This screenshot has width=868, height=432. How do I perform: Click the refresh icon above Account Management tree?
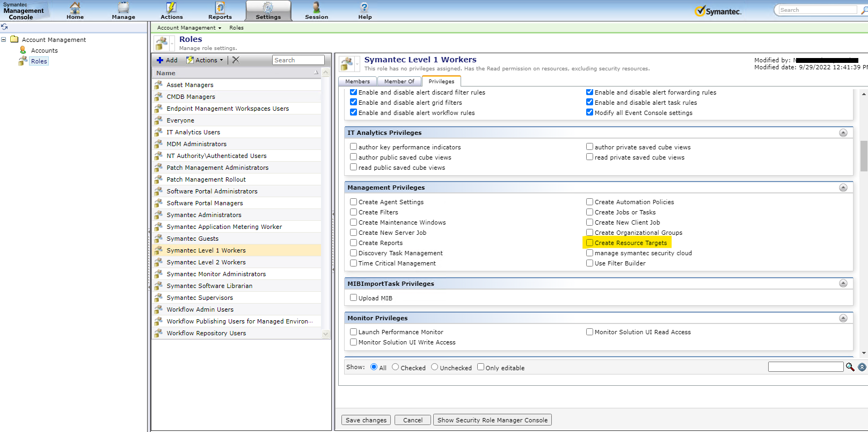pos(4,27)
